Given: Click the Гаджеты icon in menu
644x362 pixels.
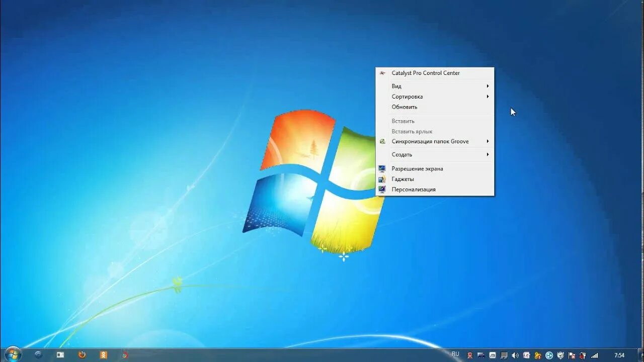Looking at the screenshot, I should (x=382, y=179).
